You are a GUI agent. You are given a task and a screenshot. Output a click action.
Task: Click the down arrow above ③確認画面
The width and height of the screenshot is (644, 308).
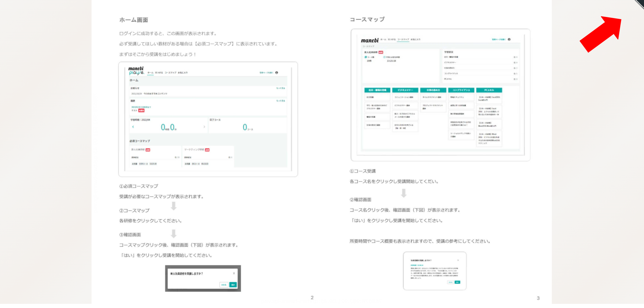click(x=174, y=233)
